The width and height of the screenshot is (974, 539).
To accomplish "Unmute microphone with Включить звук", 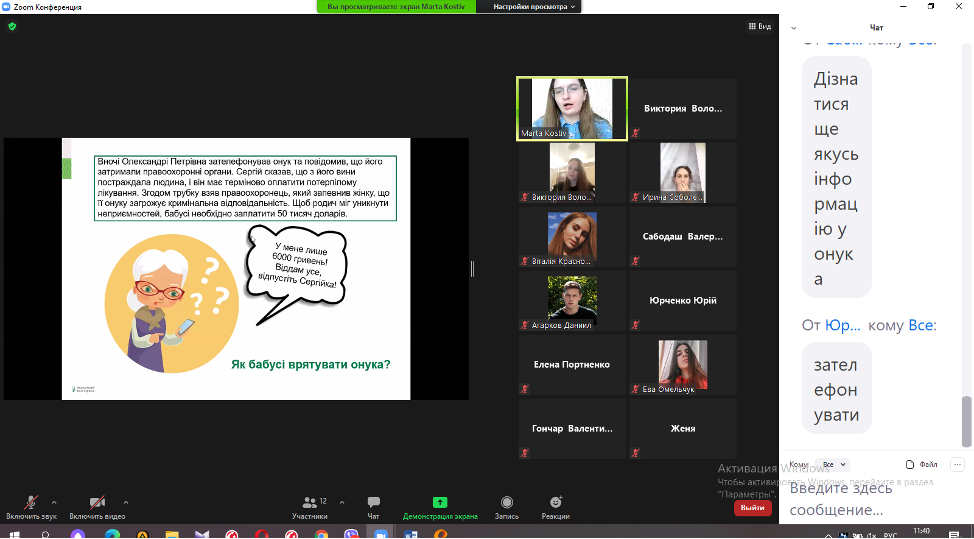I will coord(32,504).
